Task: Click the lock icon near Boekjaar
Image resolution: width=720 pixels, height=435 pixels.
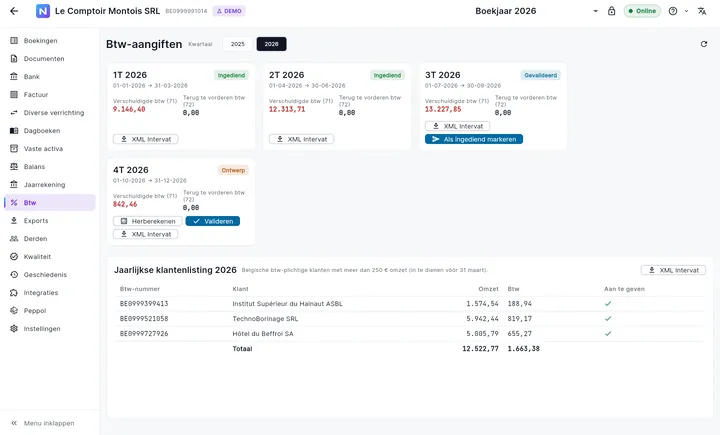Action: pyautogui.click(x=611, y=11)
